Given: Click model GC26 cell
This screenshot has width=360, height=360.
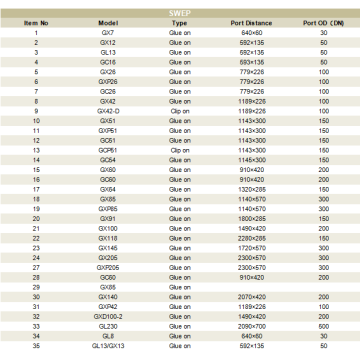Looking at the screenshot, I should [108, 92].
